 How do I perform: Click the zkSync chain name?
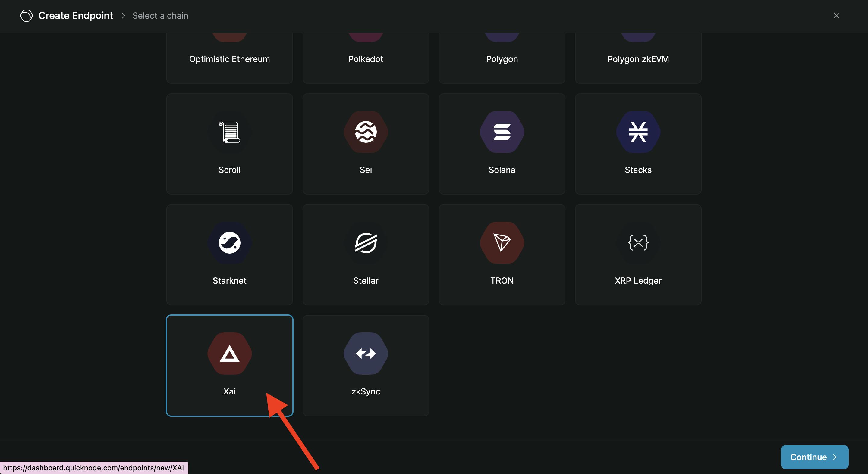366,391
